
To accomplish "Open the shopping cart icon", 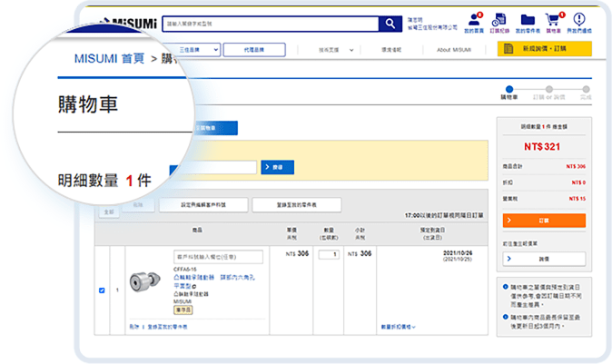I will click(551, 21).
